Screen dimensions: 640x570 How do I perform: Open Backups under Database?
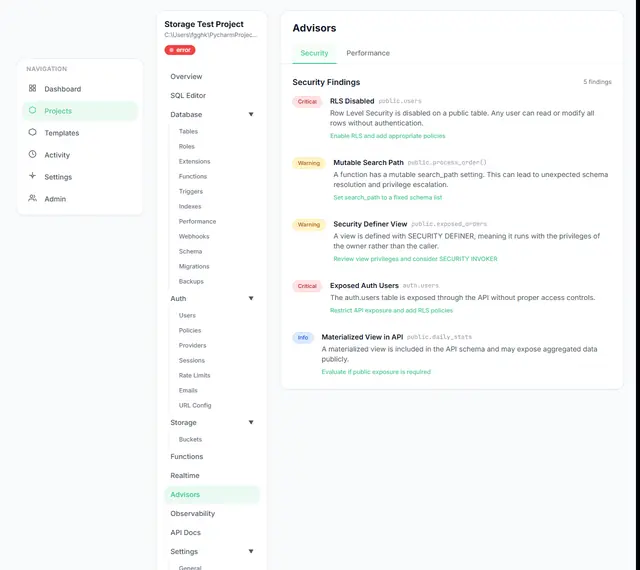point(191,282)
